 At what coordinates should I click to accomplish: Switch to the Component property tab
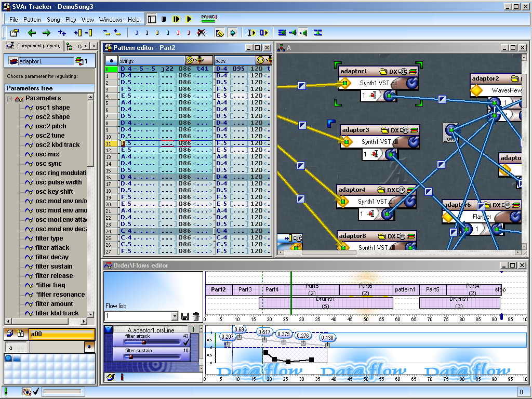click(34, 46)
